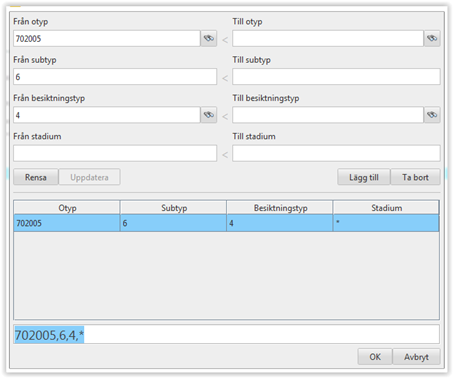Click into the Till otyp input field
Screen dimensions: 453x378
point(328,39)
